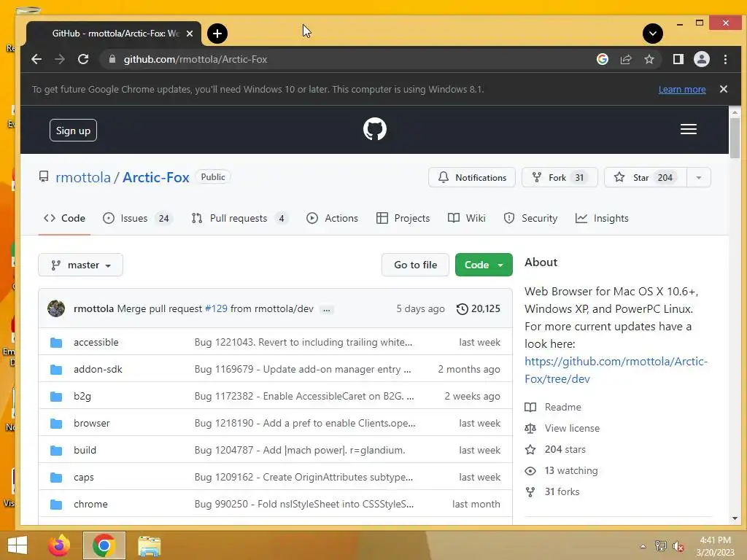
Task: Switch to the Issues tab
Action: [137, 218]
